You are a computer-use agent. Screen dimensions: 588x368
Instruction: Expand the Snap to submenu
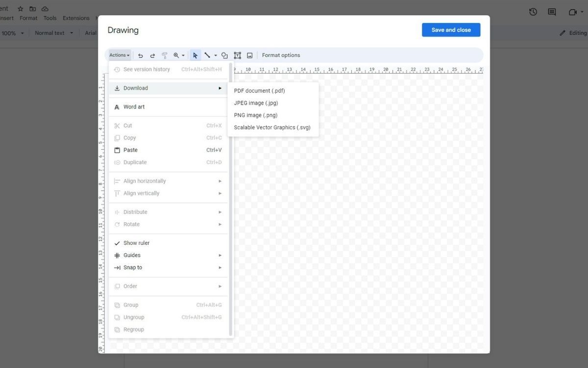pos(168,267)
